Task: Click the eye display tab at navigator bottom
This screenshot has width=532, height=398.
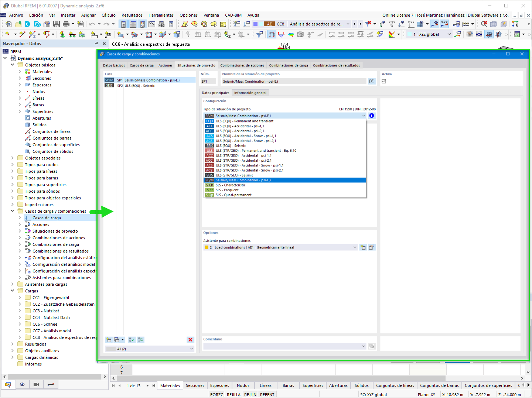Action: (x=22, y=384)
